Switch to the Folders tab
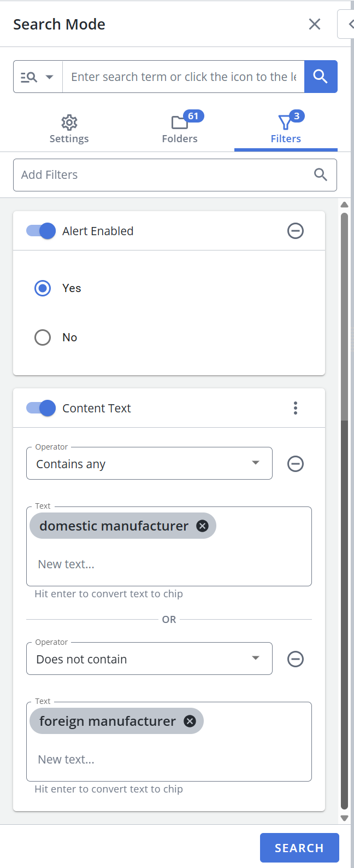This screenshot has width=354, height=868. point(180,129)
